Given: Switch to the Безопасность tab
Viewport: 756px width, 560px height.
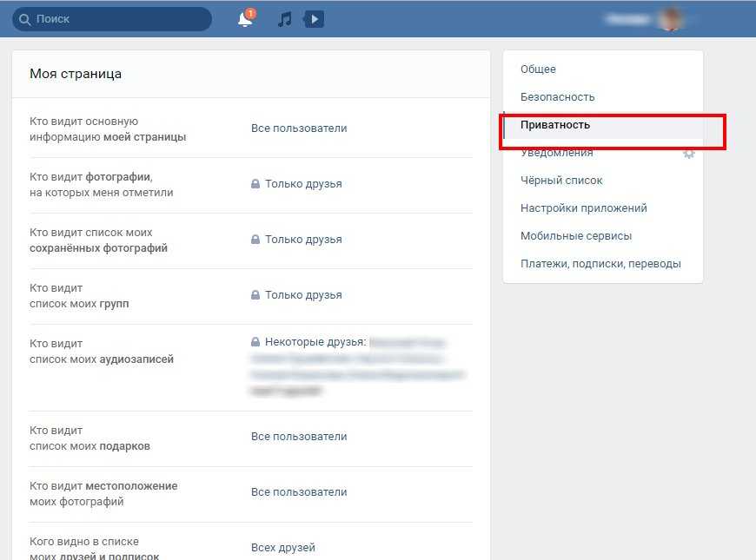Looking at the screenshot, I should [557, 97].
